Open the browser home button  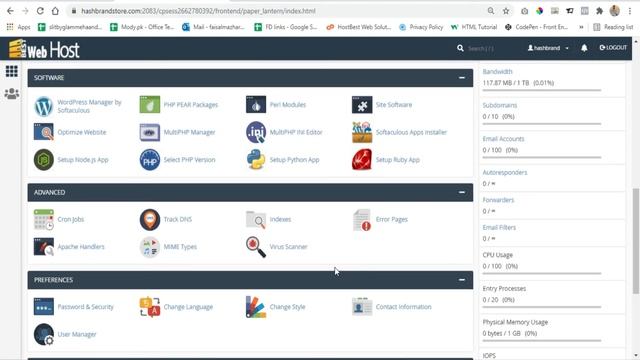[x=55, y=11]
